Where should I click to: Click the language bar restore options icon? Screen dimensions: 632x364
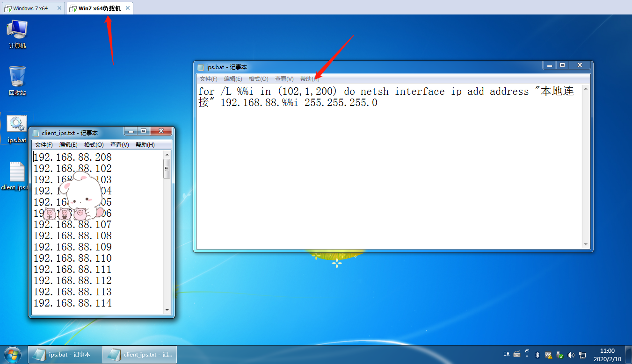click(527, 351)
